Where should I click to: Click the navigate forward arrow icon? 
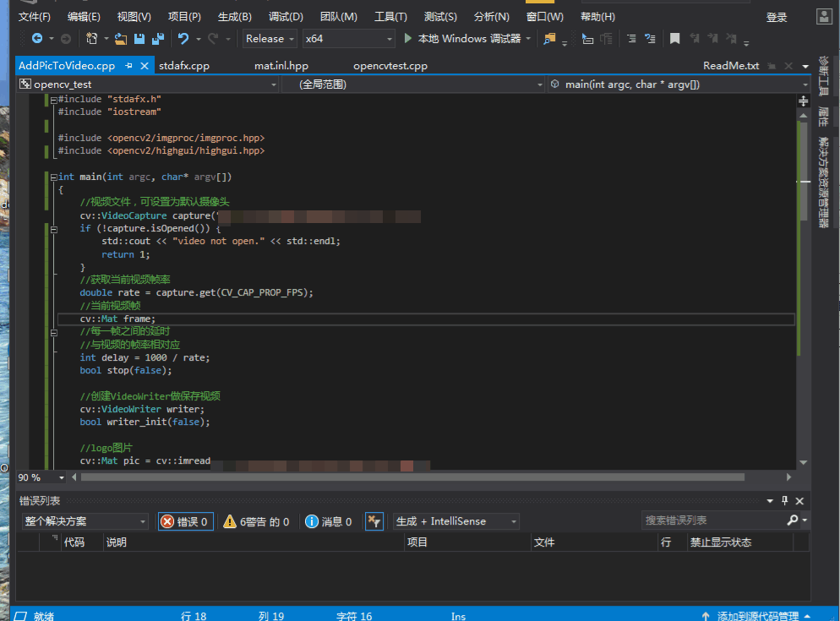(65, 39)
